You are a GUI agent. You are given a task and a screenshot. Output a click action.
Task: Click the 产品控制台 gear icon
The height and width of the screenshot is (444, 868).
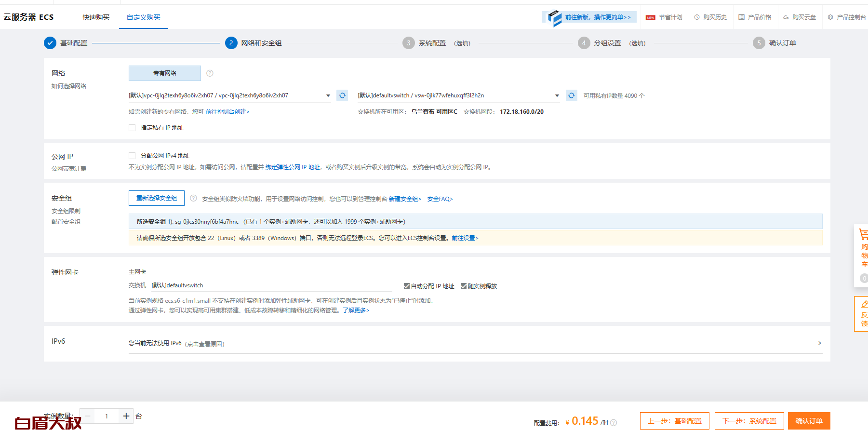(x=830, y=17)
